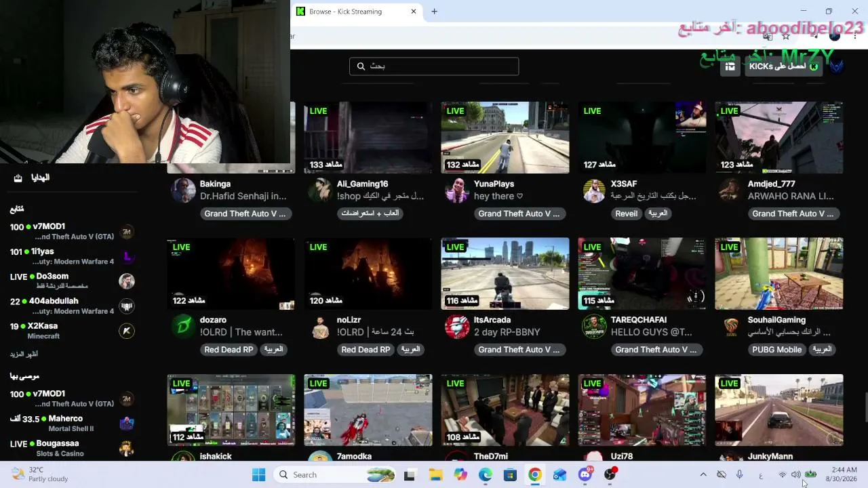Screen dimensions: 868x488
Task: Open v7MOD1 under recommended channels
Action: 71,399
